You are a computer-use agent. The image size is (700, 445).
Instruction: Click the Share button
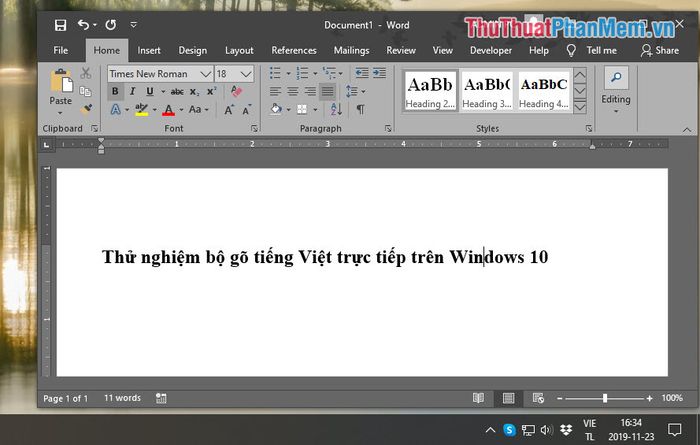click(x=660, y=50)
